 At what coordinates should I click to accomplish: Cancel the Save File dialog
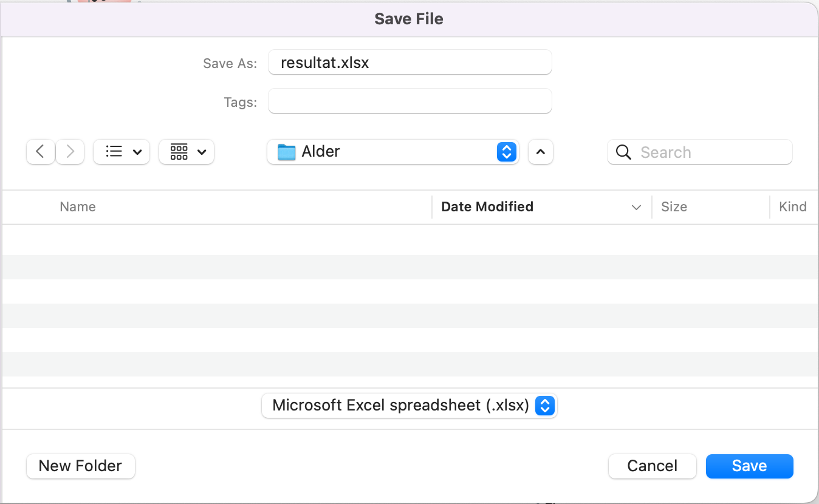click(652, 466)
